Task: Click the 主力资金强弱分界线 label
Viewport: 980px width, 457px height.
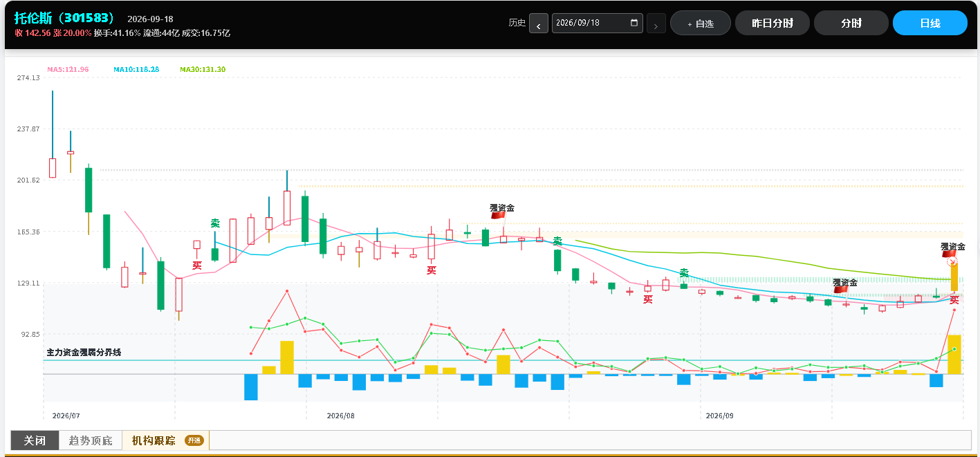Action: click(x=84, y=353)
